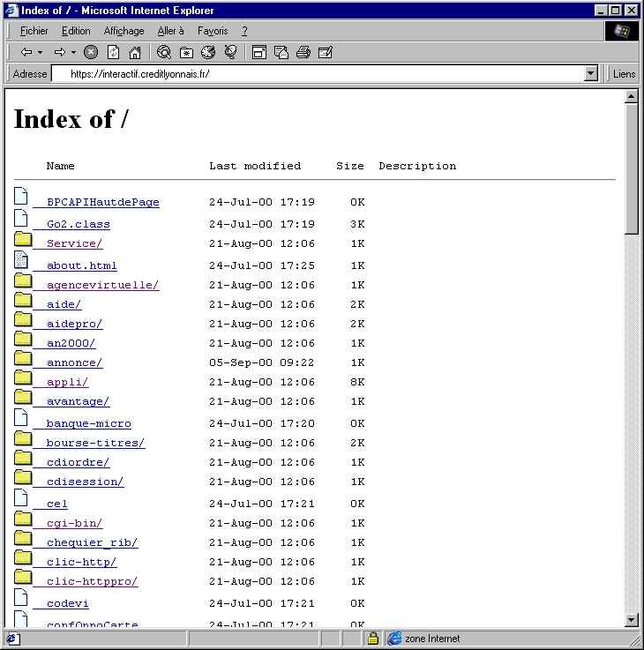644x650 pixels.
Task: Click the Back arrow toolbar button
Action: tap(26, 52)
